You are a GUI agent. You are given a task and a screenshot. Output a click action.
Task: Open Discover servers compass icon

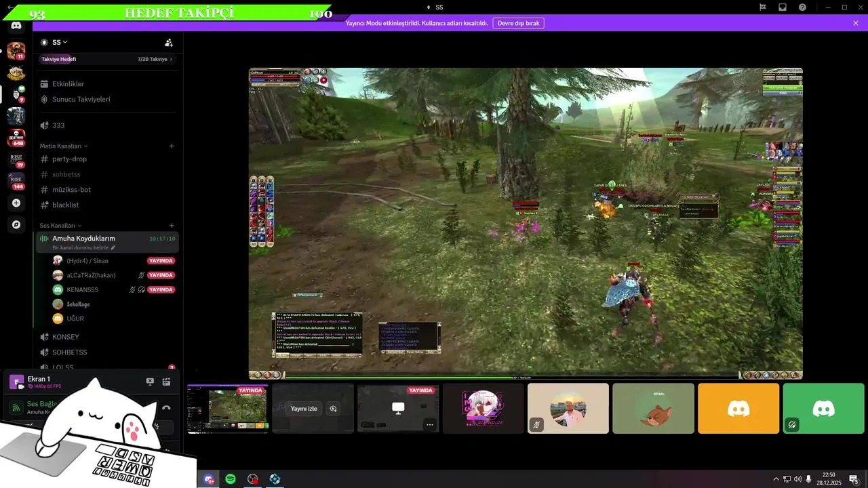[x=16, y=224]
